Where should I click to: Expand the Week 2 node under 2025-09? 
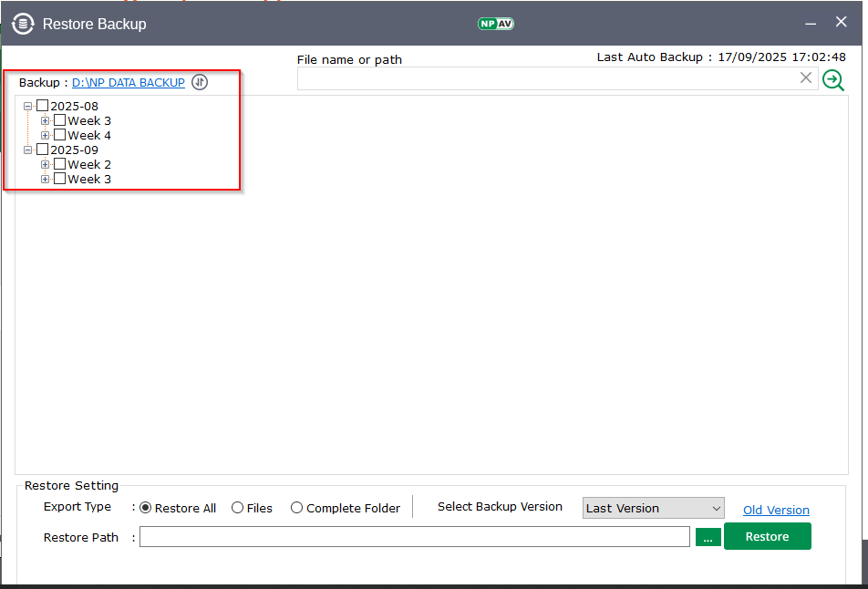pos(46,164)
